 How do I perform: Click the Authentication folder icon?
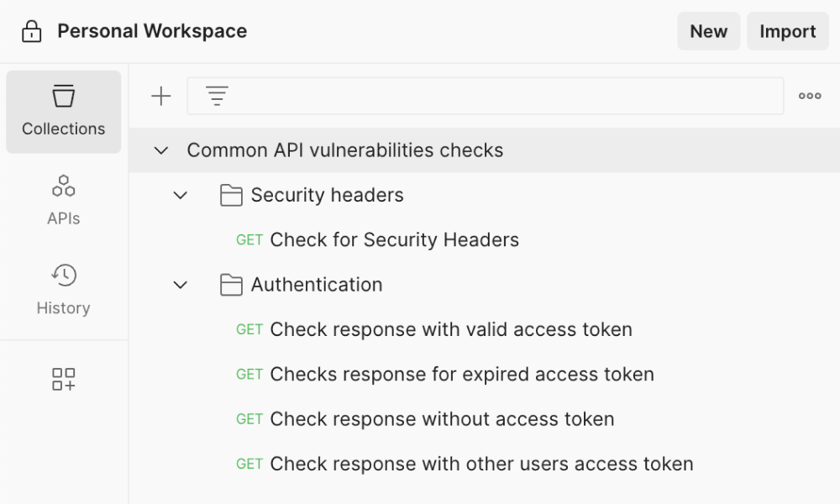pos(231,286)
